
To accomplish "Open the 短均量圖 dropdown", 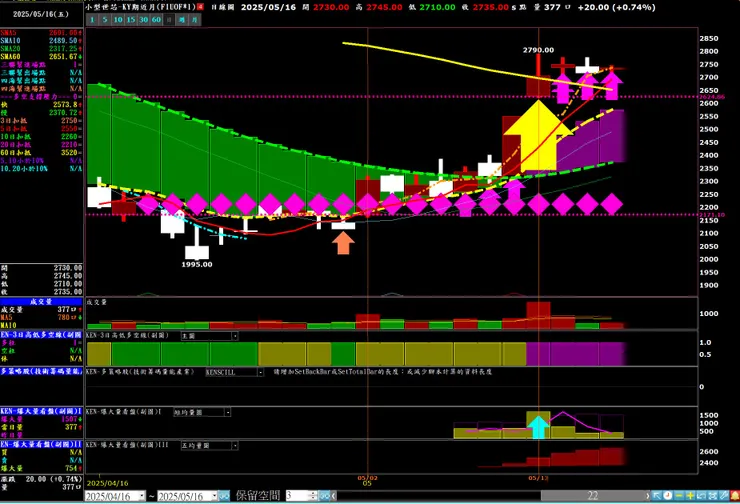I will [x=227, y=412].
